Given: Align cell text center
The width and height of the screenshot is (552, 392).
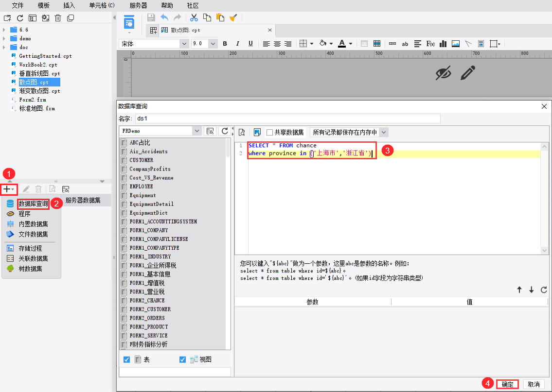Looking at the screenshot, I should pyautogui.click(x=277, y=44).
